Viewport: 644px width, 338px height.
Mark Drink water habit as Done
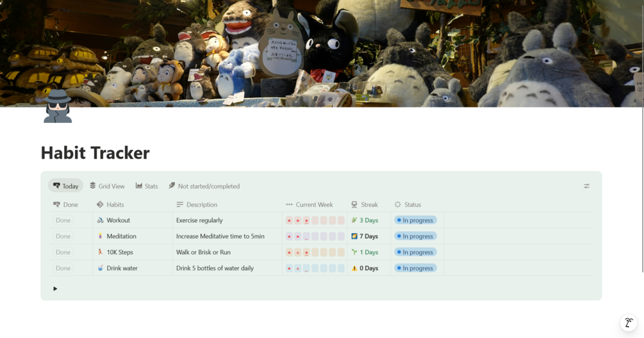pos(63,268)
